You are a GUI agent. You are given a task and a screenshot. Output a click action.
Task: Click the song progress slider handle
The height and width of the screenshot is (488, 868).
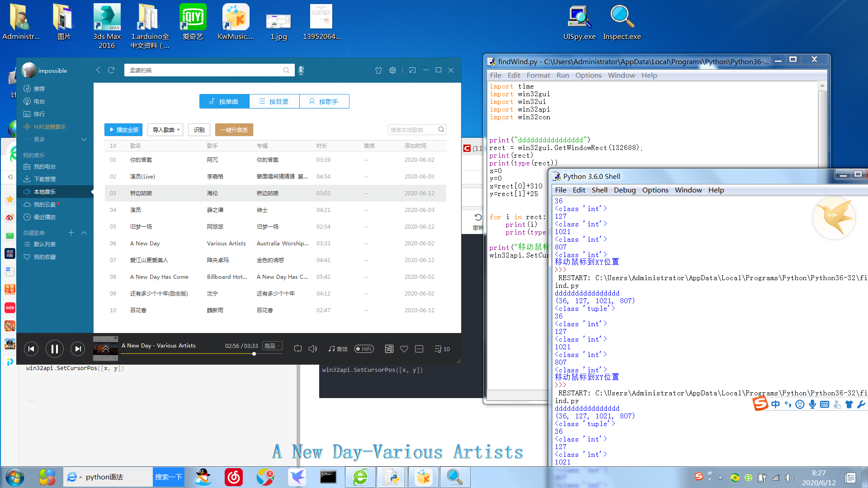(x=254, y=354)
